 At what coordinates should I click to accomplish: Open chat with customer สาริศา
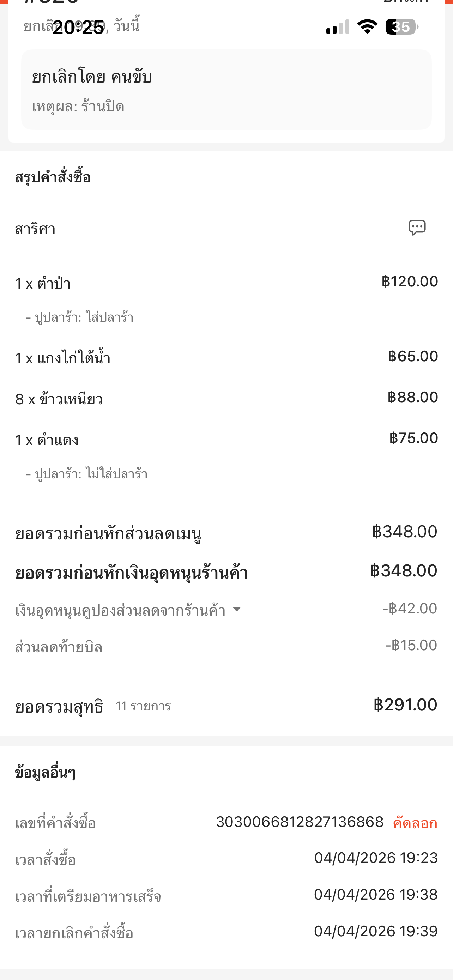pyautogui.click(x=417, y=228)
